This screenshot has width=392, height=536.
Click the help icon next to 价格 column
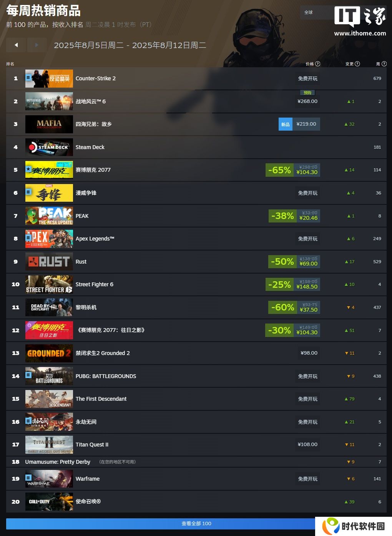[318, 64]
